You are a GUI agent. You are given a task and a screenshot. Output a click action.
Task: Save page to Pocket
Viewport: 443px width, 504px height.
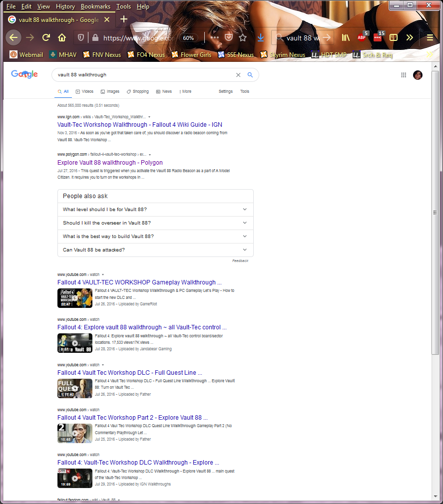(229, 37)
